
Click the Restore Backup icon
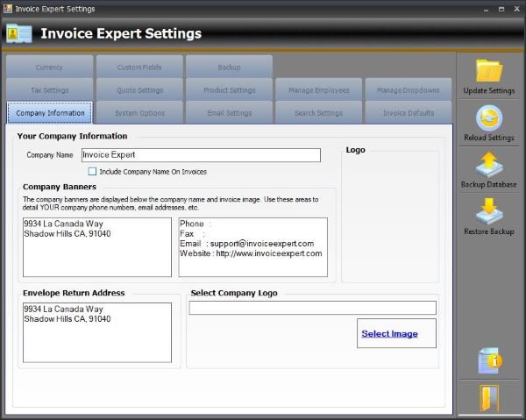pos(489,211)
